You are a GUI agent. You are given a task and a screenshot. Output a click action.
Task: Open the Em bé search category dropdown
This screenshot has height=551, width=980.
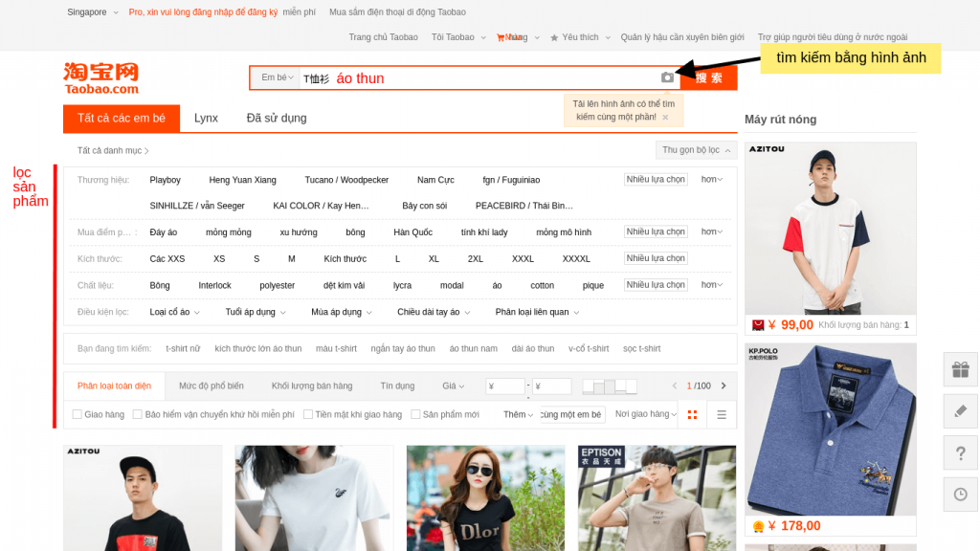(277, 77)
